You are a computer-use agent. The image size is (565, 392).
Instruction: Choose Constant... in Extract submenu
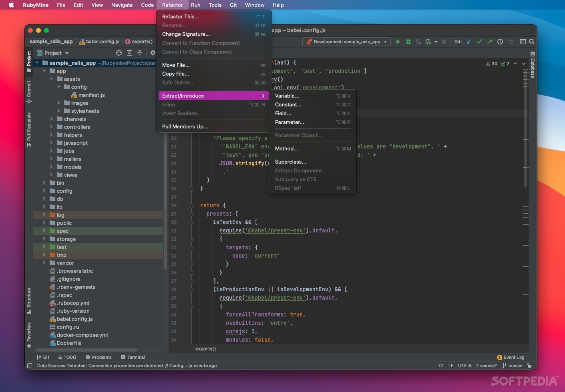[x=313, y=104]
